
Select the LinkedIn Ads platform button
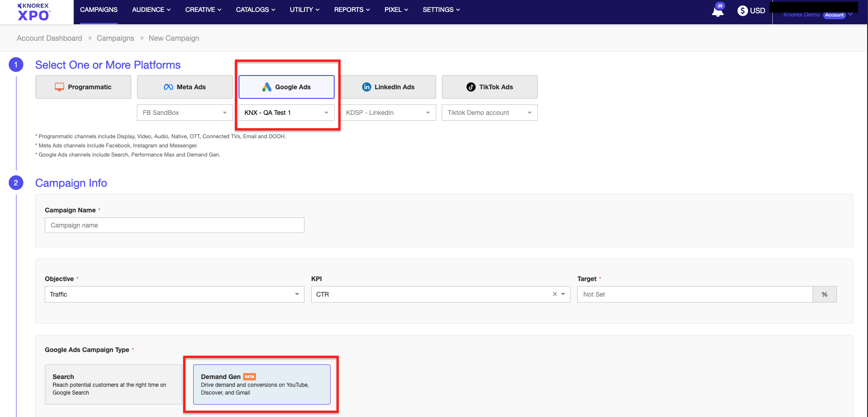[388, 87]
